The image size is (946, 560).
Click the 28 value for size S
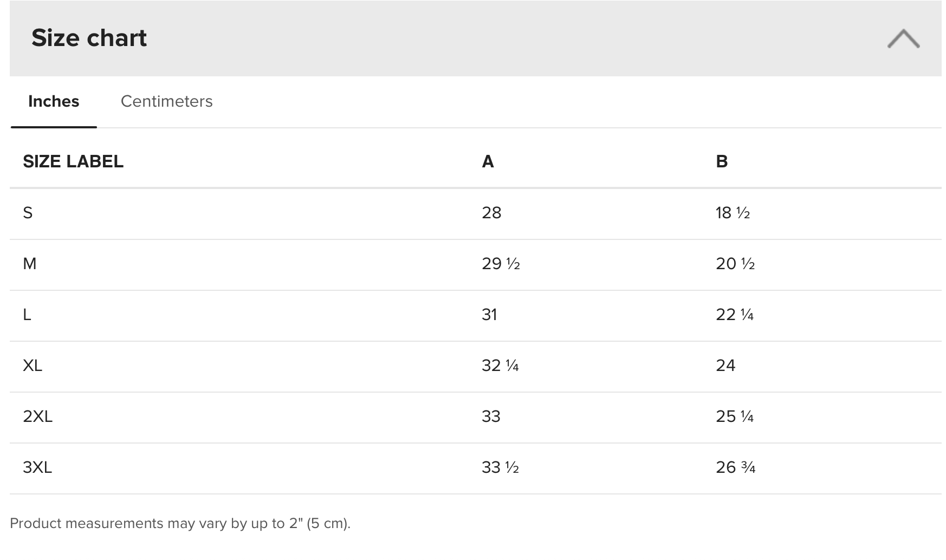(491, 213)
